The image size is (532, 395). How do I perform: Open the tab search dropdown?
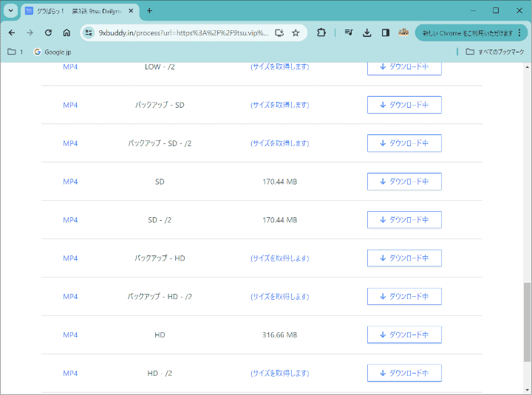coord(11,10)
